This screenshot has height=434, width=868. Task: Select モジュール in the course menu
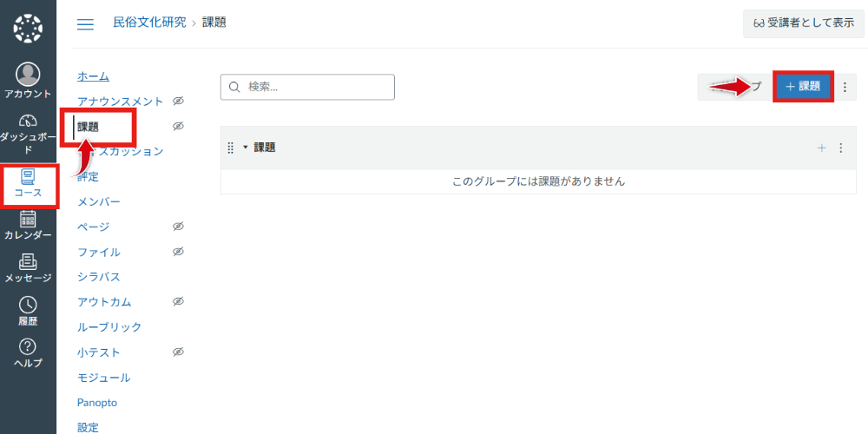tap(103, 378)
